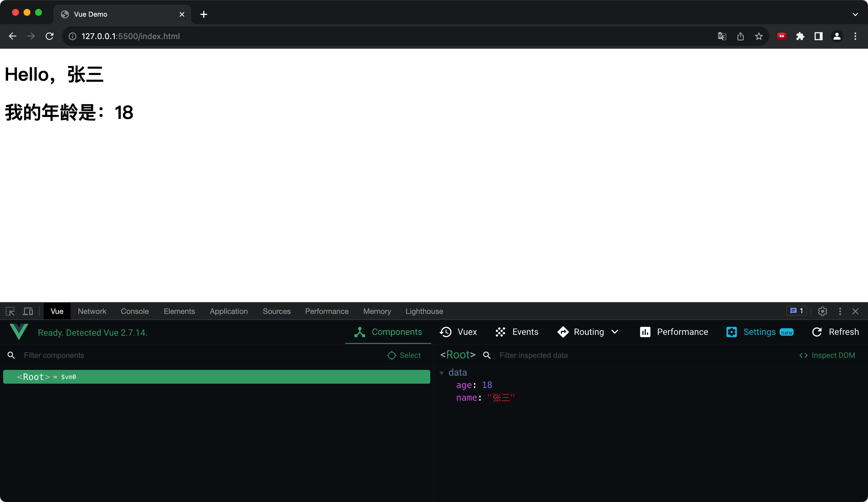
Task: Open Vue devtools Performance panel
Action: 674,332
